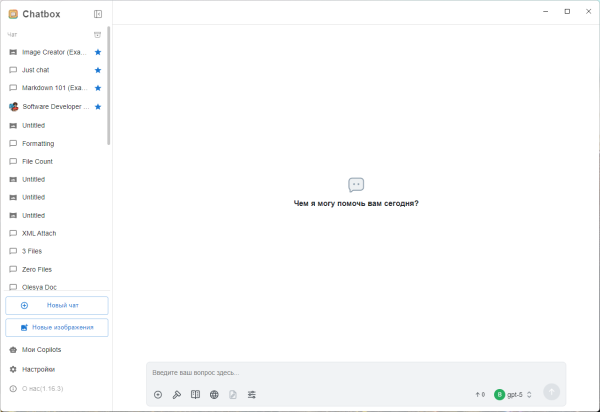Screen dimensions: 600x412
Task: Click the Новый чат button
Action: [56, 305]
